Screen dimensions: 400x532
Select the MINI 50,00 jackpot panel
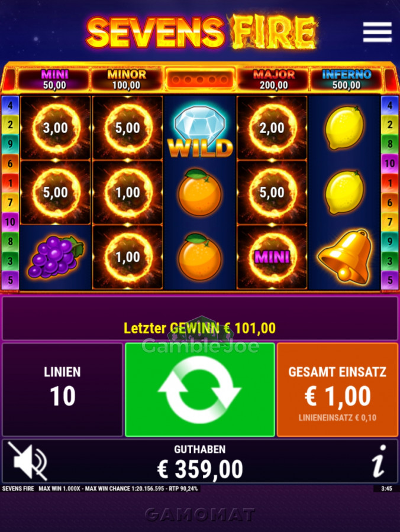point(54,79)
